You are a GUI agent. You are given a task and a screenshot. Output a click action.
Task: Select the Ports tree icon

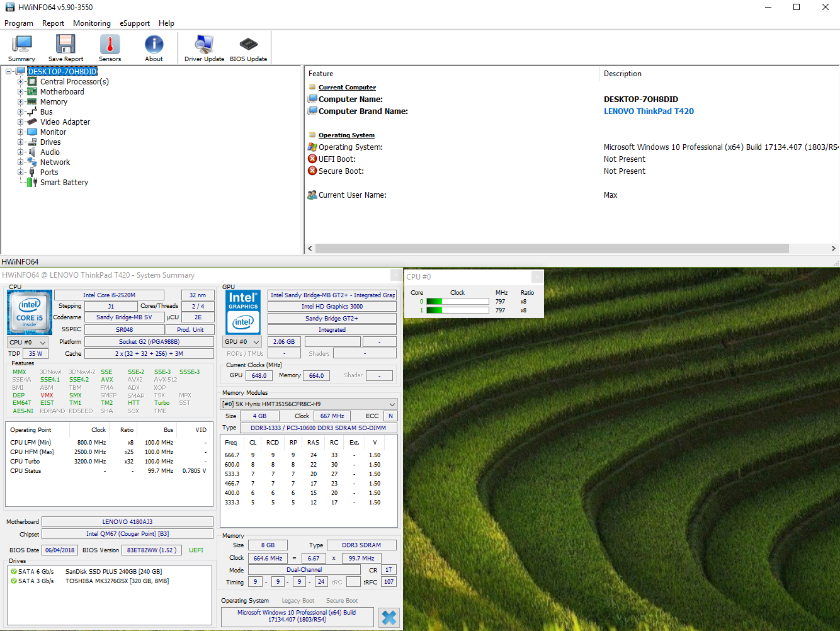point(32,173)
